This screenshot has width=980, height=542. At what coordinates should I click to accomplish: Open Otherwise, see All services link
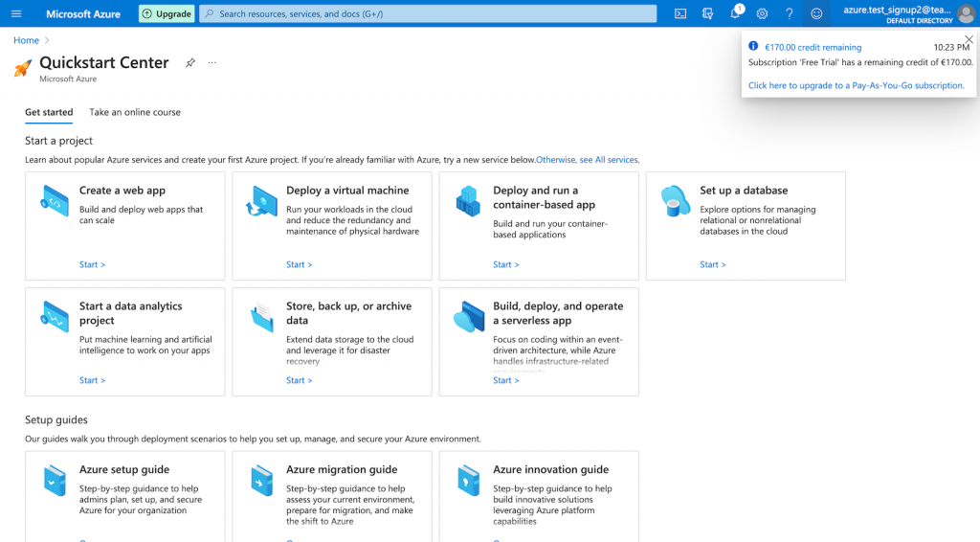pos(587,159)
